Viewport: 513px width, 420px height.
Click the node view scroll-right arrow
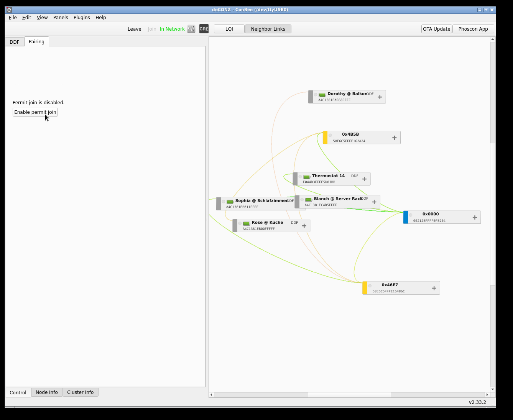(x=487, y=395)
